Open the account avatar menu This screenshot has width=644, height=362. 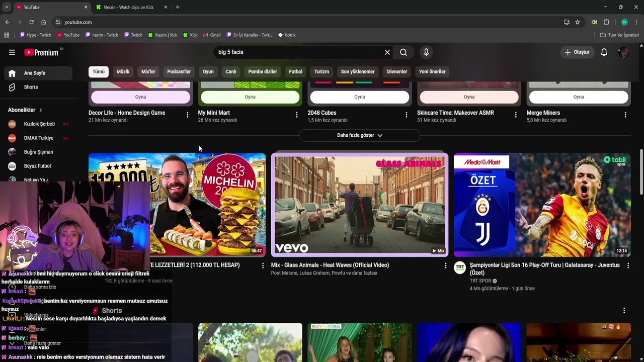tap(623, 52)
